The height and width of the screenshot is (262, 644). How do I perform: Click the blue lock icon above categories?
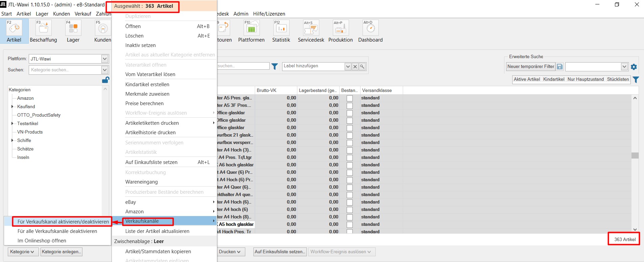coord(105,80)
